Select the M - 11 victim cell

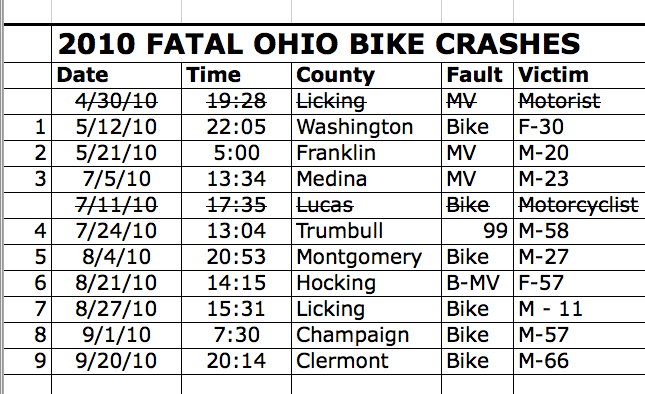click(580, 309)
